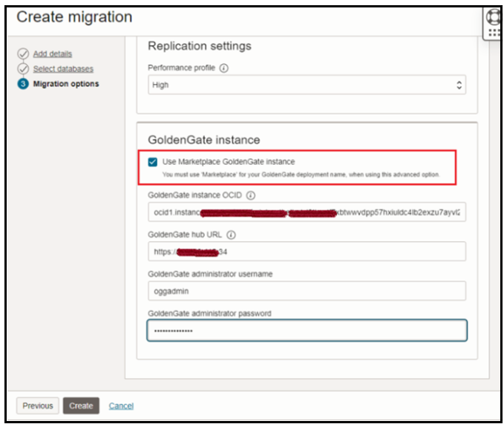Edit GoldenGate administrator username field
This screenshot has height=424, width=504.
(307, 291)
